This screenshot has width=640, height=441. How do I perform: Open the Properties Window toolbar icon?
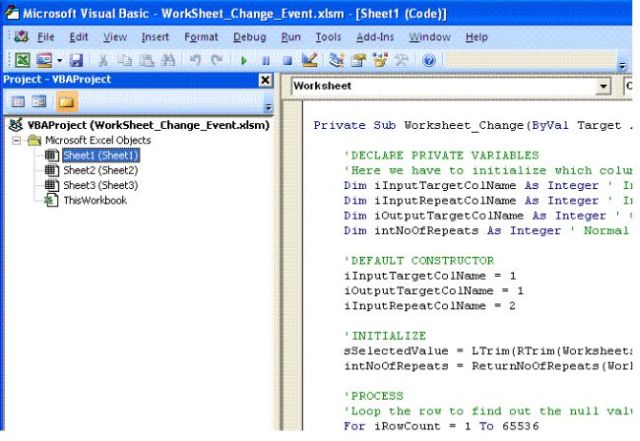point(358,60)
